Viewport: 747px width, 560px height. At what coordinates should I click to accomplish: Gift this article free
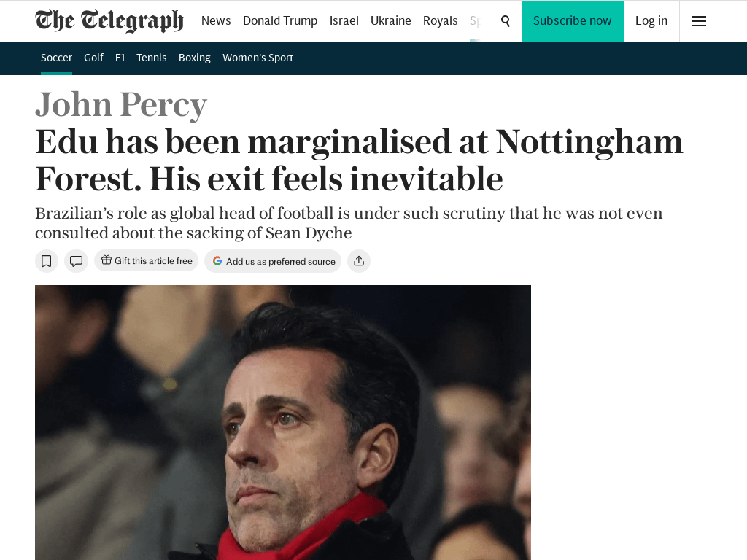[146, 260]
